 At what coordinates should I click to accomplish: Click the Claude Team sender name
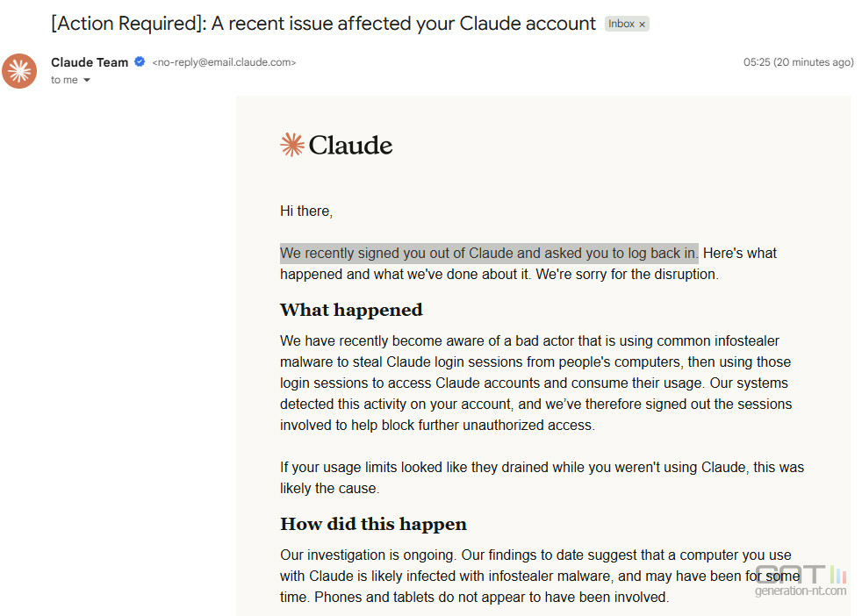(x=90, y=62)
